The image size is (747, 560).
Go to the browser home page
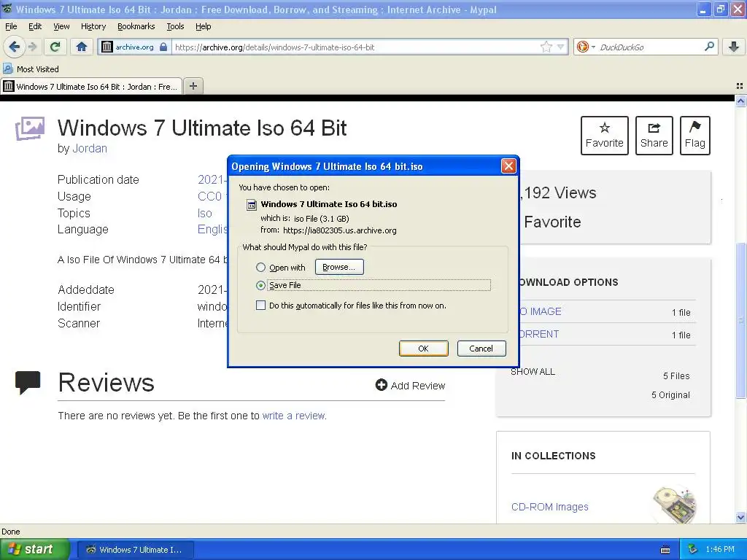coord(82,47)
